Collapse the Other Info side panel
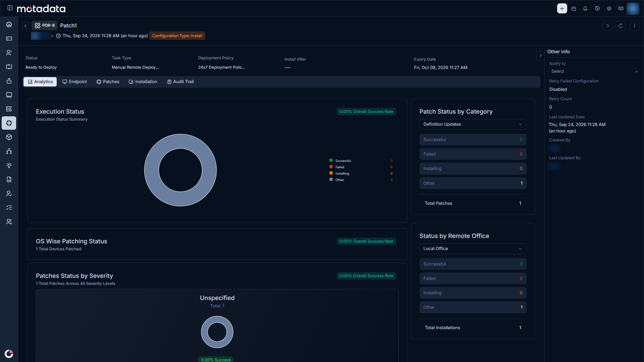Image resolution: width=644 pixels, height=362 pixels. click(x=540, y=56)
